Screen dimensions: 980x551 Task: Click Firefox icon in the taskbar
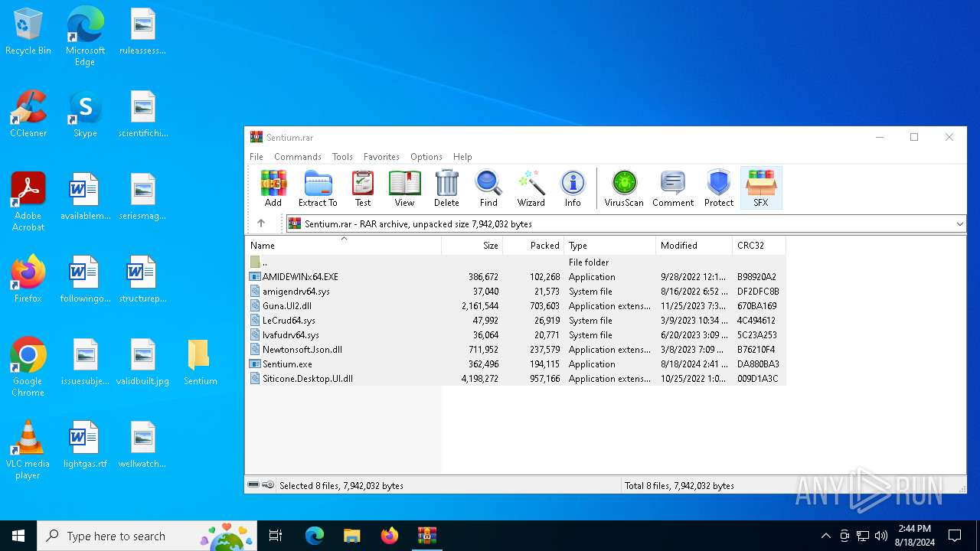[389, 536]
